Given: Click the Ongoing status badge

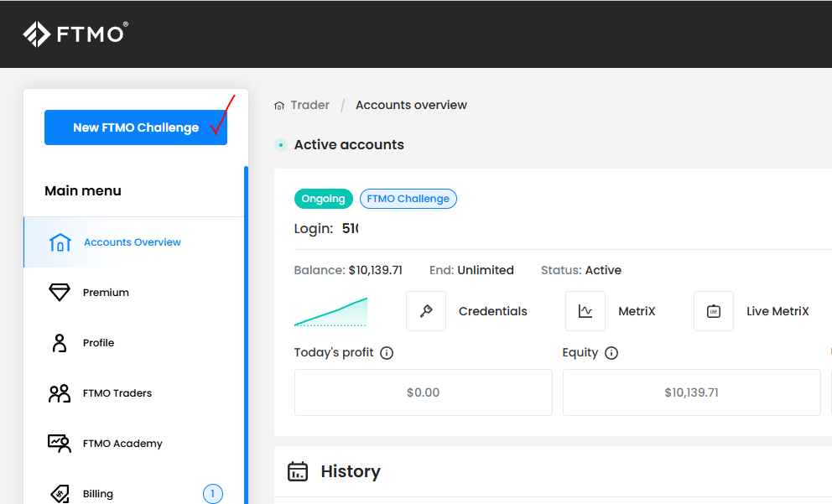Looking at the screenshot, I should tap(323, 199).
